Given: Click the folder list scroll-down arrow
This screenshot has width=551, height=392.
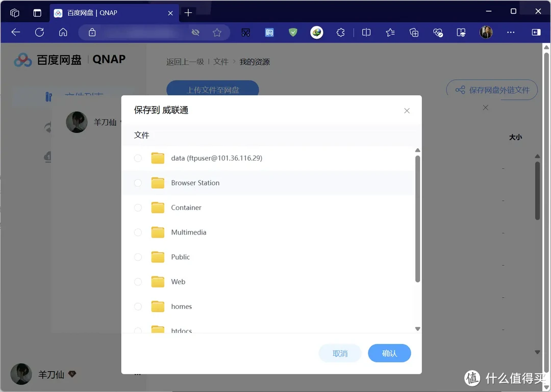Looking at the screenshot, I should click(x=417, y=329).
